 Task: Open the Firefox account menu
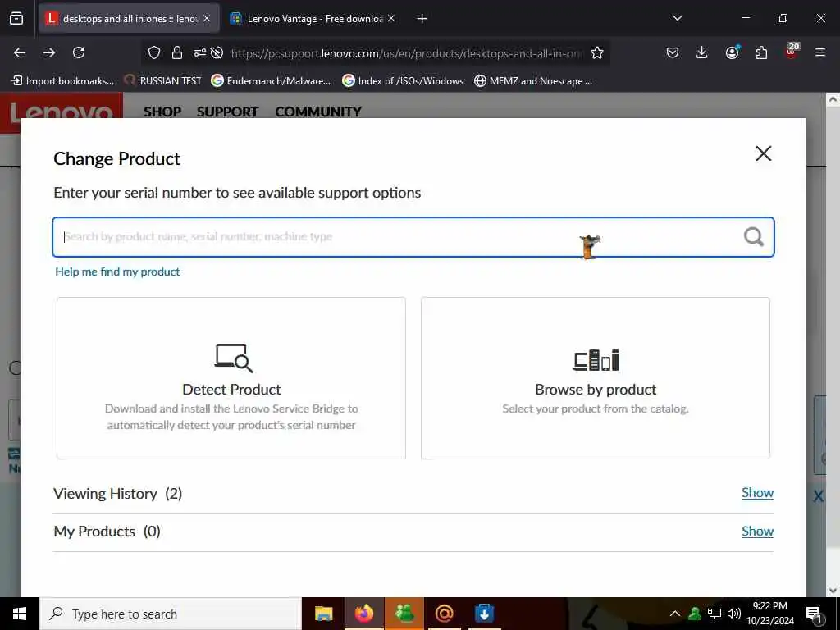(732, 52)
